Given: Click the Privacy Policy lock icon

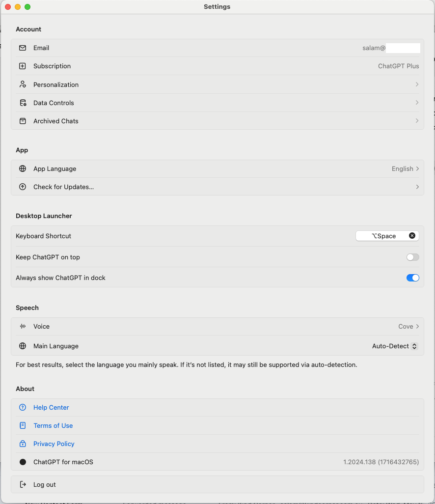Looking at the screenshot, I should (23, 444).
